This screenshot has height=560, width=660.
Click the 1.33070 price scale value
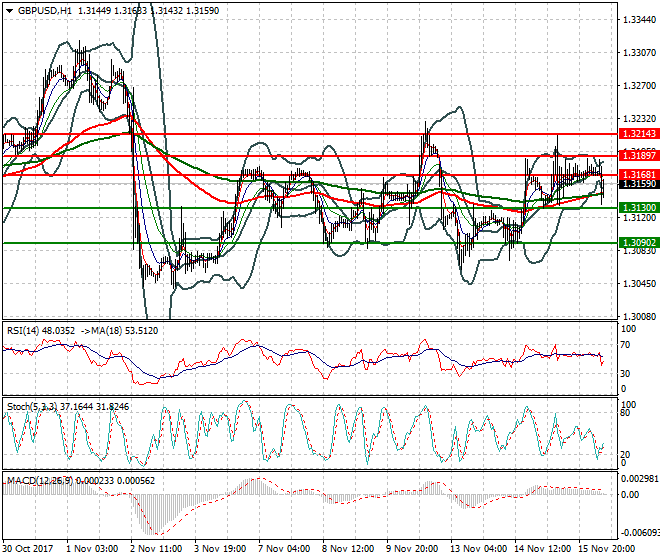[x=639, y=52]
